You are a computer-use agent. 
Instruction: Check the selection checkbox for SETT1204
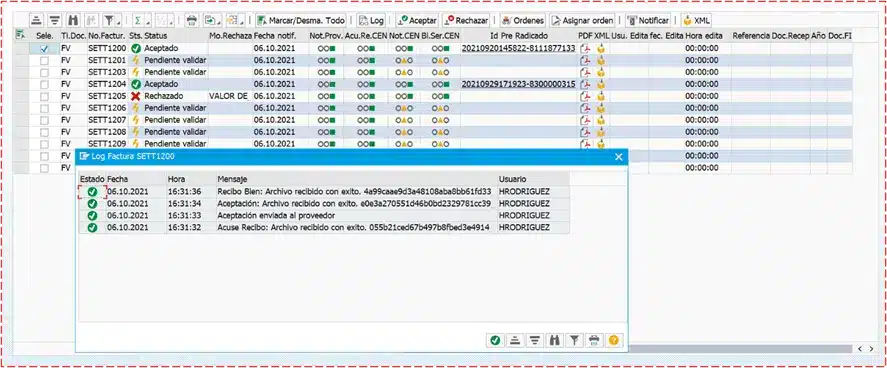44,84
